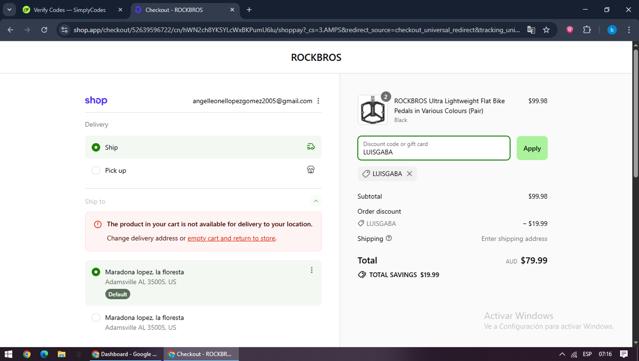This screenshot has width=639, height=361.
Task: Click the TOTAL SAVINGS tag icon
Action: [x=361, y=275]
